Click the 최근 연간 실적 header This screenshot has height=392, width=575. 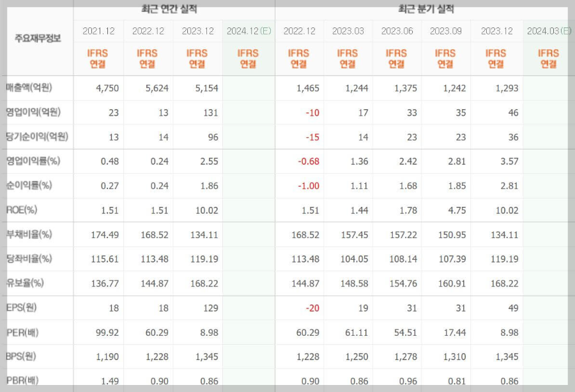pos(169,9)
